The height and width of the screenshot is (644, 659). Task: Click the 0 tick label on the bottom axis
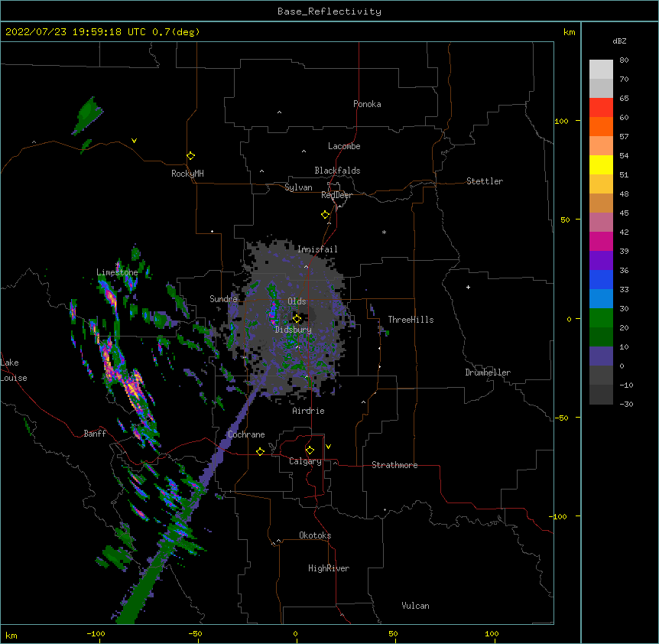[295, 633]
